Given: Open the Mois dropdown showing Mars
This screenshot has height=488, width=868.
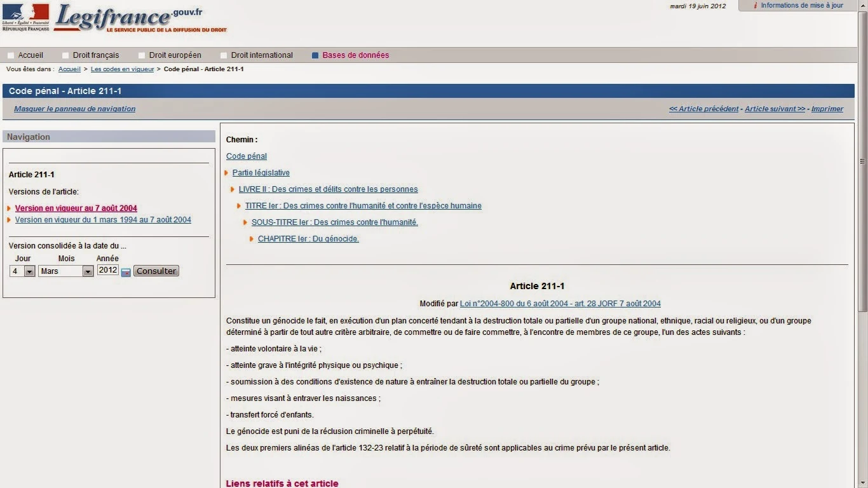Looking at the screenshot, I should tap(66, 271).
